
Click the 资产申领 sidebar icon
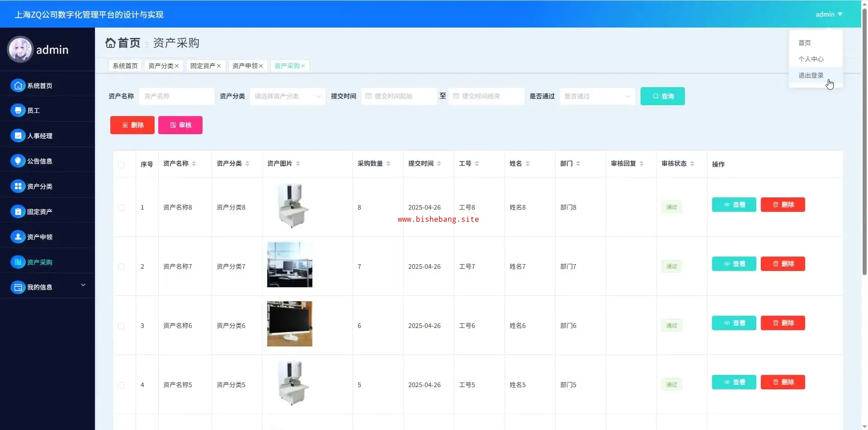[x=18, y=237]
